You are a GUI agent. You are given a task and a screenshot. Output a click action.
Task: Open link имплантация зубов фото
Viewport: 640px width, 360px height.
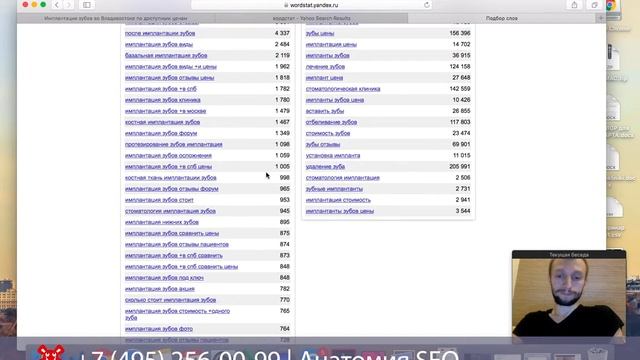click(159, 329)
